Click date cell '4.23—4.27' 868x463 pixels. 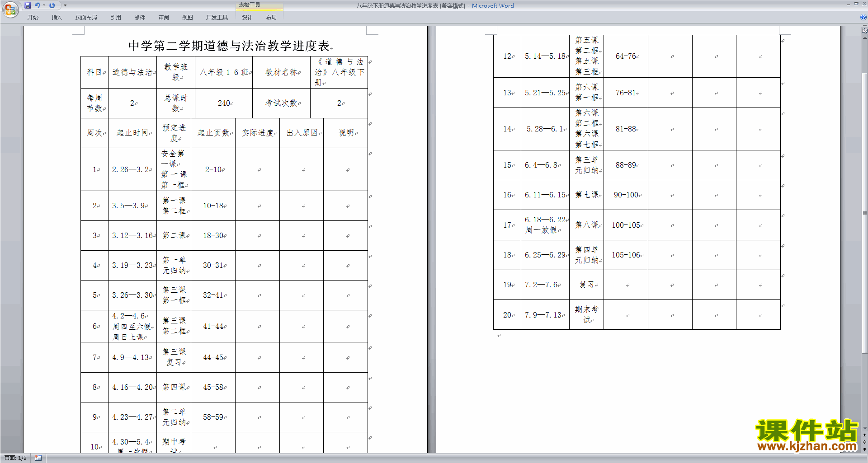pos(132,417)
